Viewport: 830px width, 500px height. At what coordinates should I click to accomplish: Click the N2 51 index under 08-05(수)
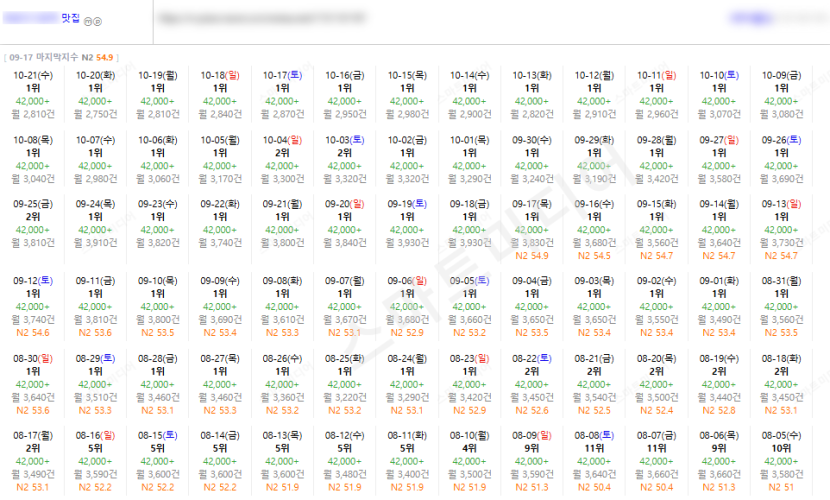(x=781, y=487)
